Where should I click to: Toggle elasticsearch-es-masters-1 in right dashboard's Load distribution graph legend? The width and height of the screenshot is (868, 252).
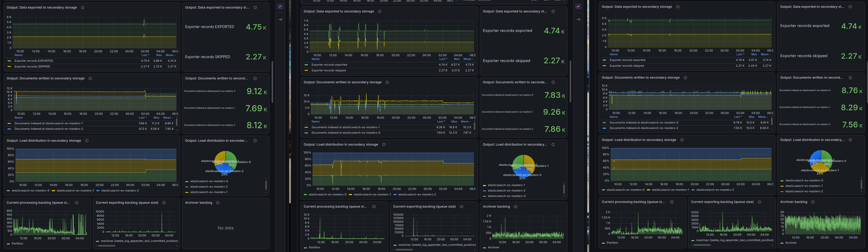tap(670, 190)
